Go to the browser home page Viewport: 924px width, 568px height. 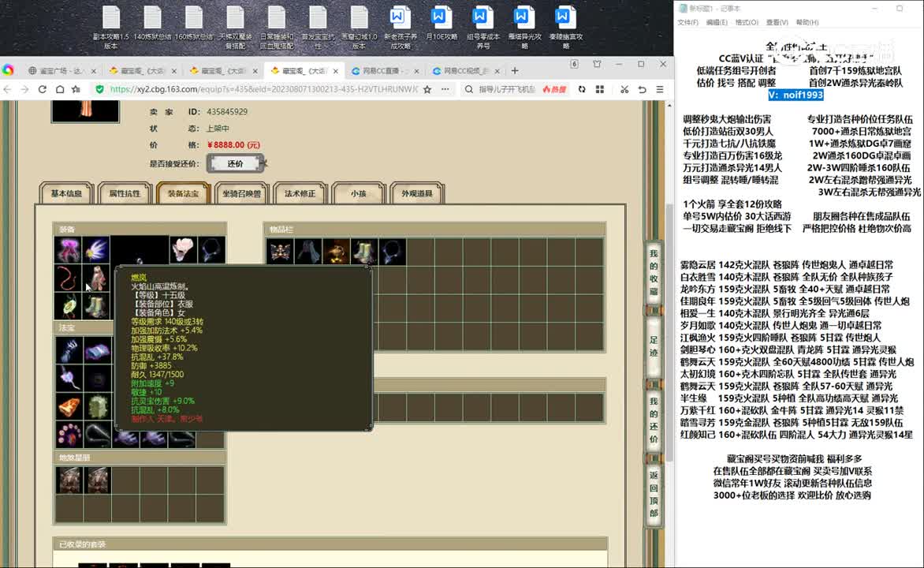(x=59, y=89)
